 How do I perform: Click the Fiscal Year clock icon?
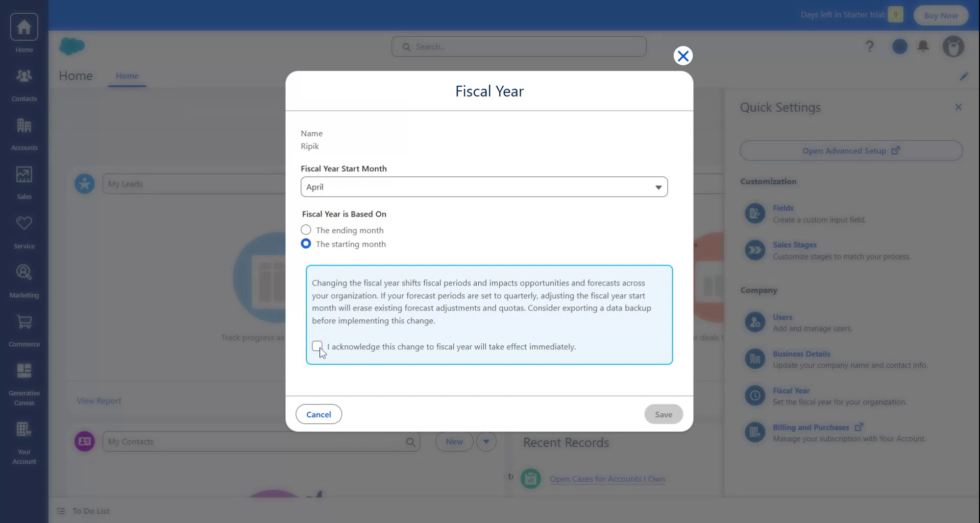coord(755,395)
